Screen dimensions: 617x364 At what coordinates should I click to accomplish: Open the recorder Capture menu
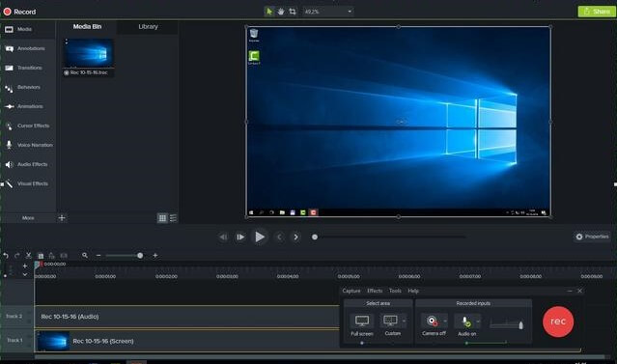point(351,291)
